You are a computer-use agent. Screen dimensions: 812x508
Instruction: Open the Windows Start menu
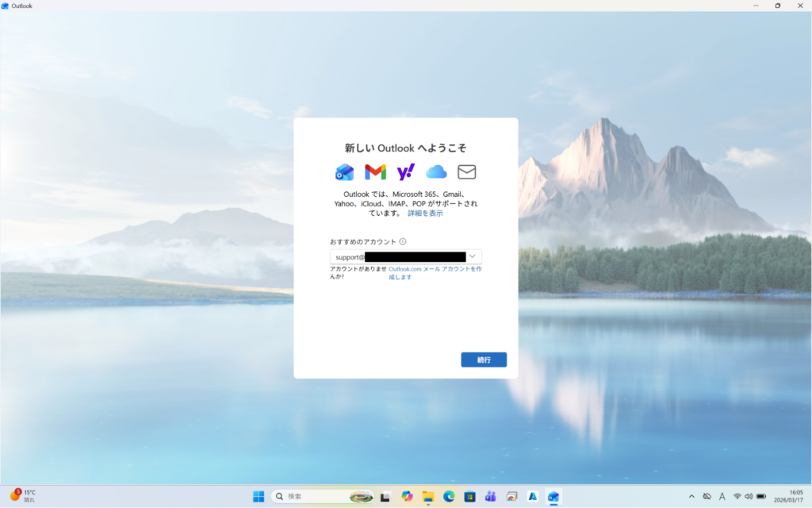pyautogui.click(x=259, y=497)
